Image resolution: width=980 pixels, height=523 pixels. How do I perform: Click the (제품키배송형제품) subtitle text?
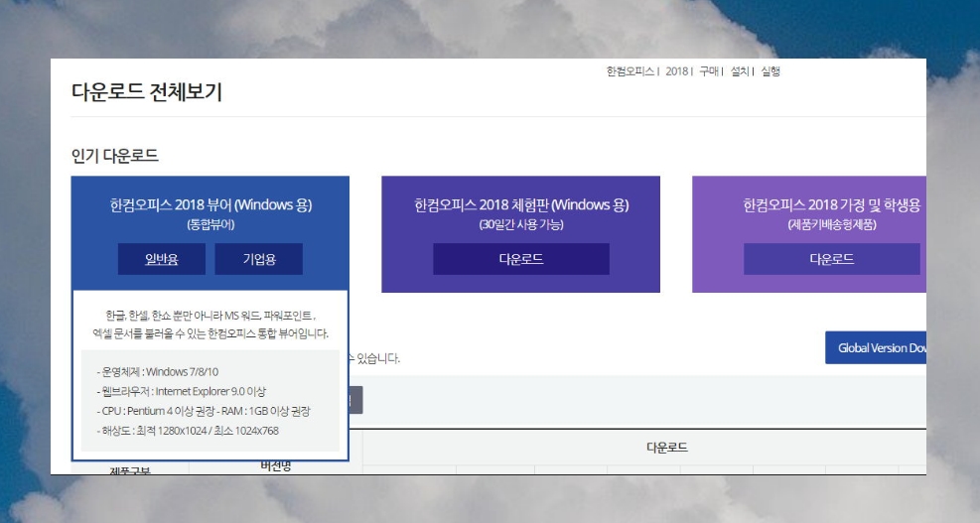pos(832,224)
